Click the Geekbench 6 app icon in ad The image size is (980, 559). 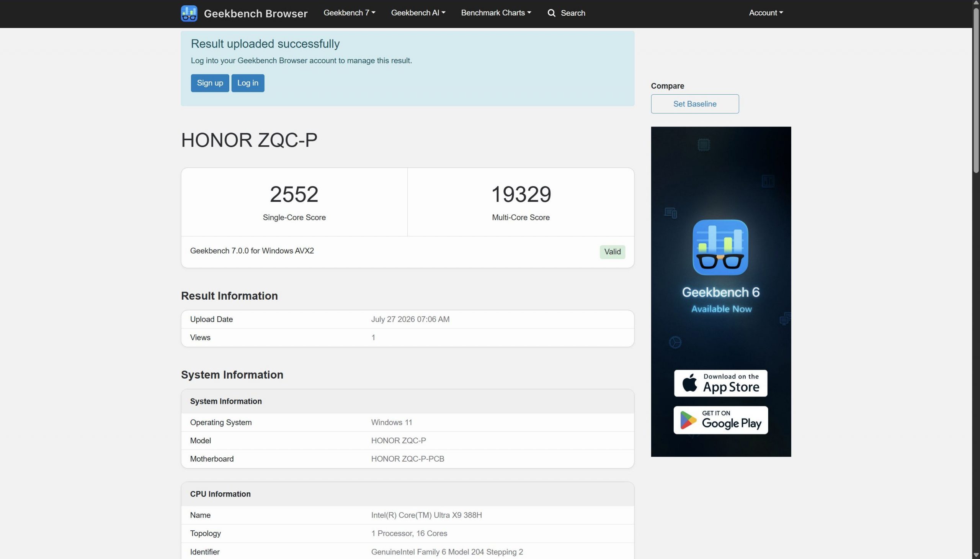[x=720, y=247]
